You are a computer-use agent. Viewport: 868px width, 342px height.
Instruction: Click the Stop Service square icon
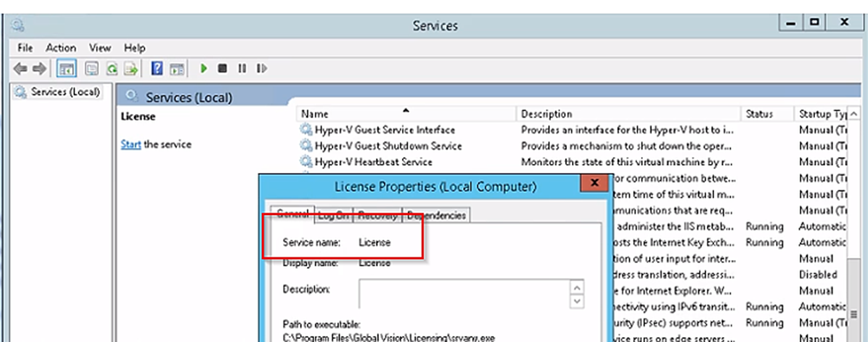[223, 68]
